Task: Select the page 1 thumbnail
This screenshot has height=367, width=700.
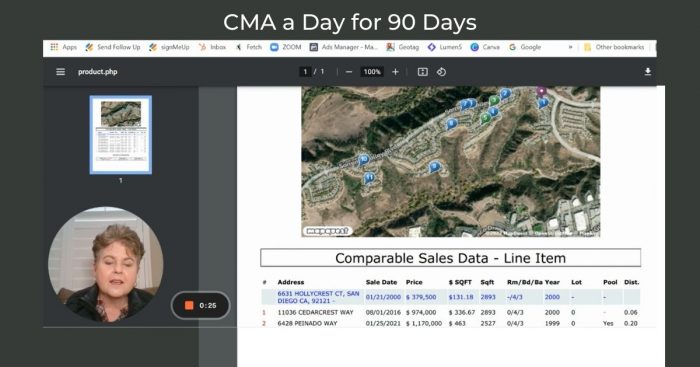Action: tap(121, 134)
